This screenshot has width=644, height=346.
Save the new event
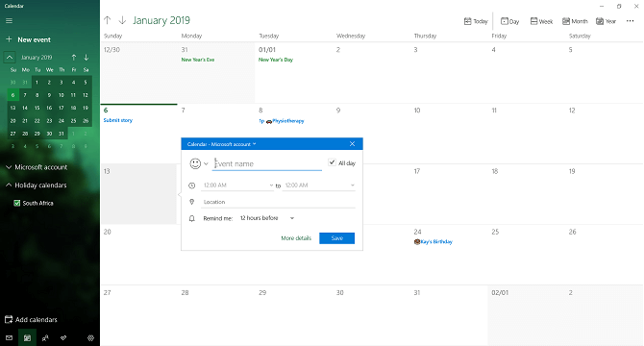point(336,238)
